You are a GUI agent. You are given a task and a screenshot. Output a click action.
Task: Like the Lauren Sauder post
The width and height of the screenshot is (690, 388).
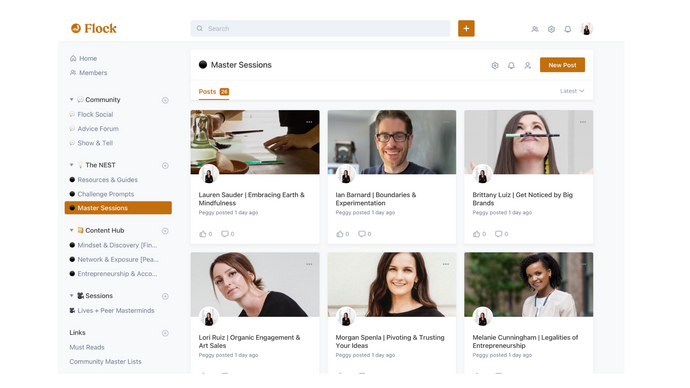coord(203,234)
